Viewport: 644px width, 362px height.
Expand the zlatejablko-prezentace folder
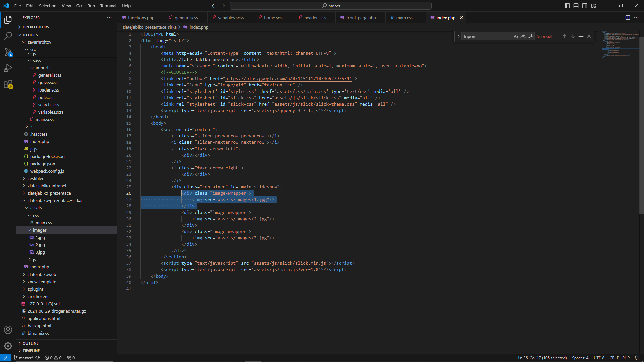pos(67,193)
